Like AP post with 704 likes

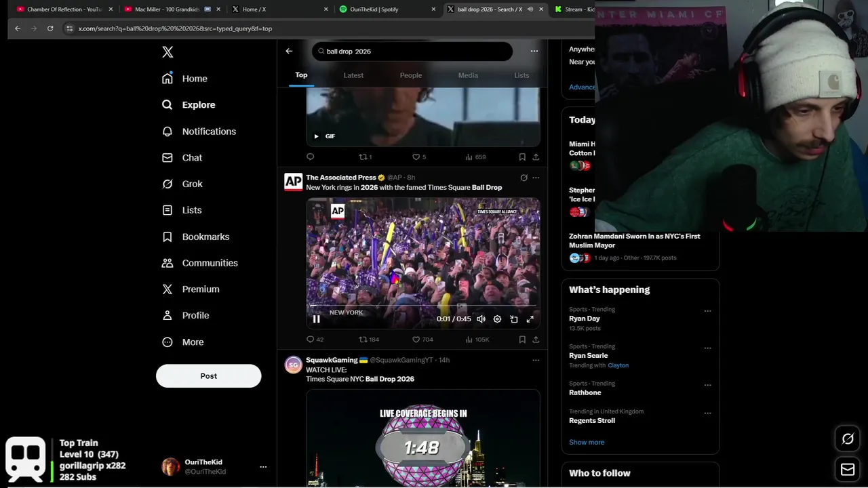[x=422, y=340]
